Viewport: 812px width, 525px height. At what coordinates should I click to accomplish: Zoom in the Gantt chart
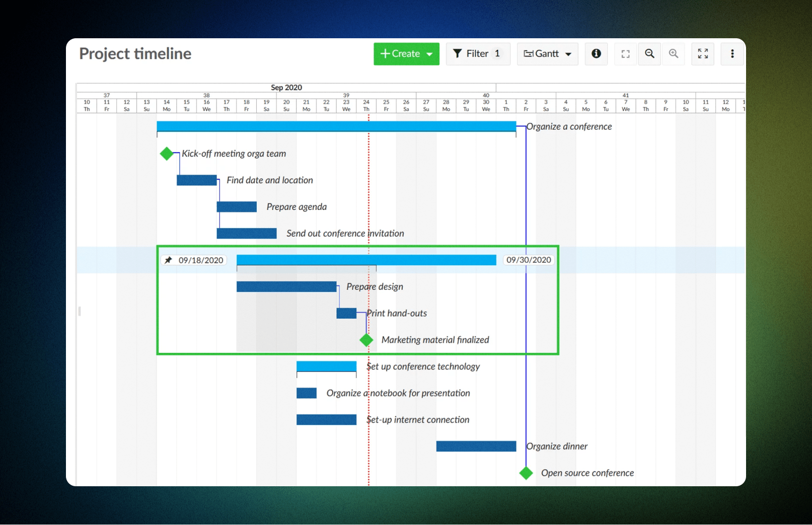(x=674, y=54)
